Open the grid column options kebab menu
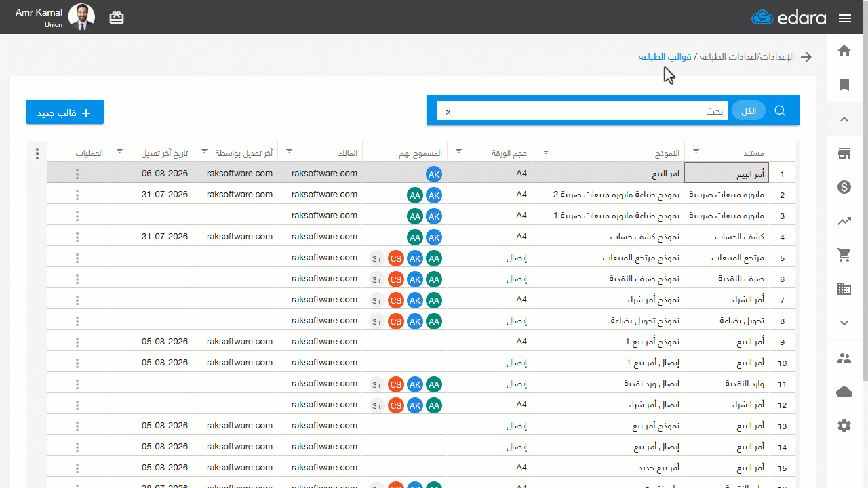This screenshot has height=488, width=868. [37, 154]
